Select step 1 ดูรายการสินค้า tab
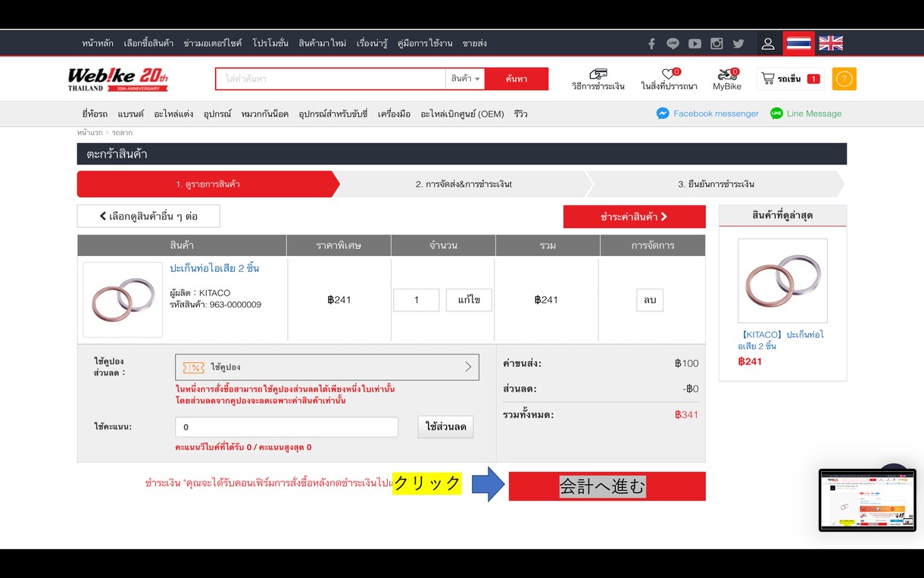Screen dimensions: 924x578 (x=208, y=184)
